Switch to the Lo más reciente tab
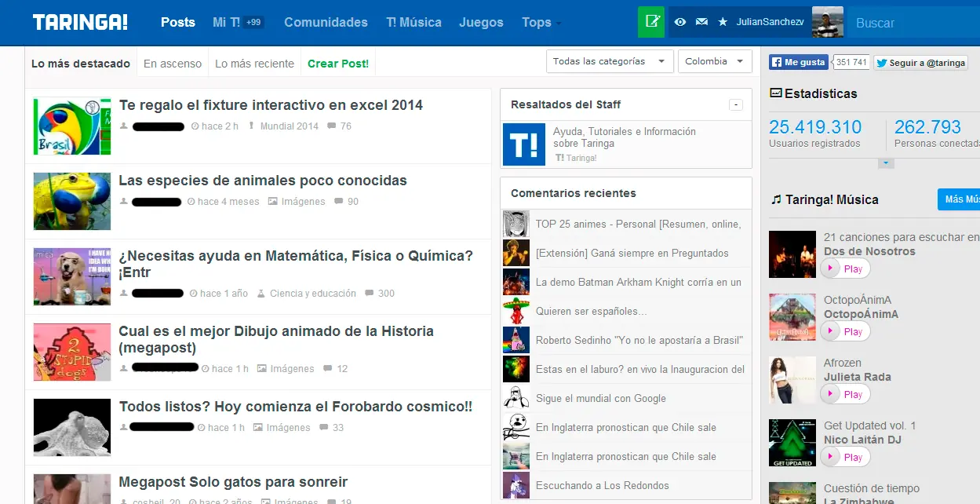The width and height of the screenshot is (980, 504). coord(254,64)
